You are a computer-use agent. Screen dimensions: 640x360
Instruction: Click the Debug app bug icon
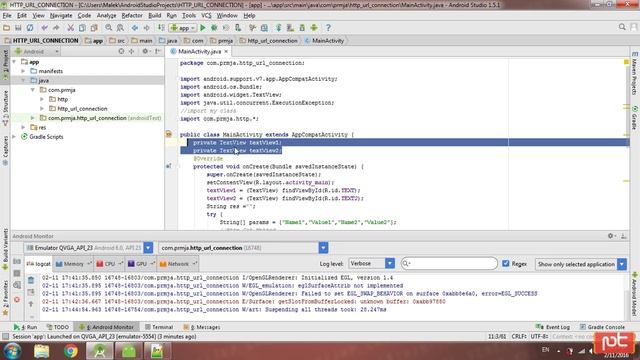coord(214,28)
